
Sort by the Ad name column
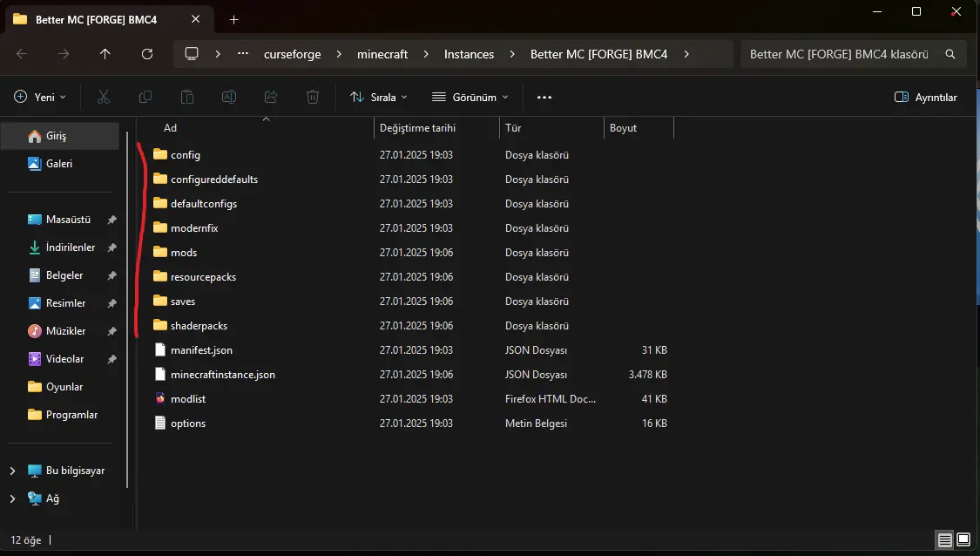[x=170, y=127]
